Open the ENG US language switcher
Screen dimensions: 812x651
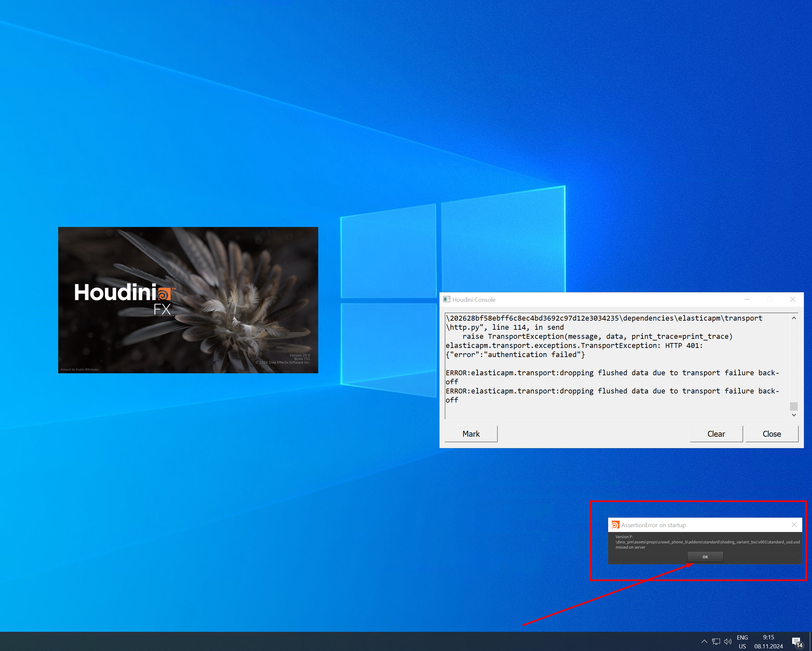pyautogui.click(x=742, y=642)
